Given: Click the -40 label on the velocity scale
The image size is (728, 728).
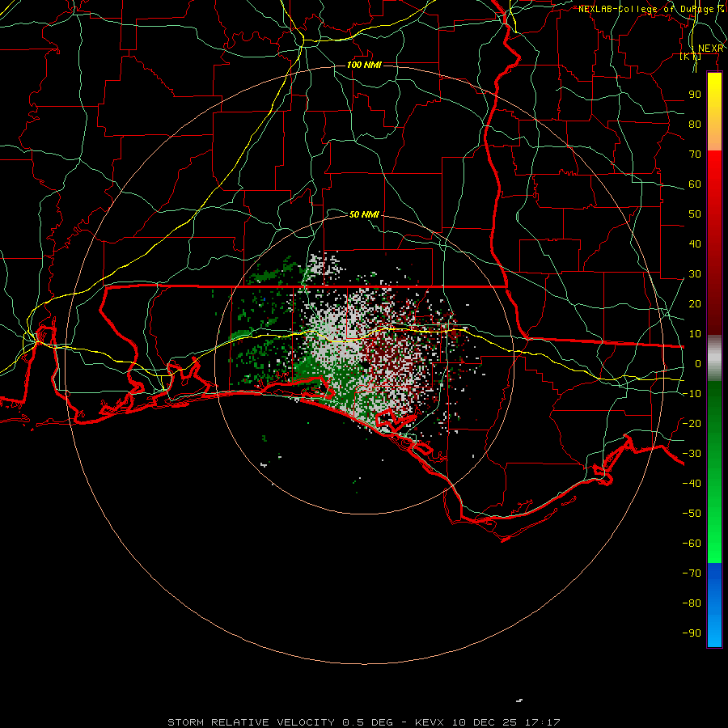Looking at the screenshot, I should [692, 484].
